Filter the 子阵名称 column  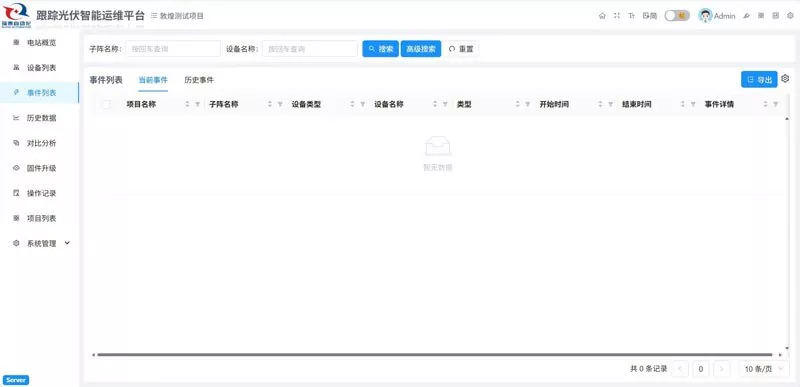click(x=280, y=105)
